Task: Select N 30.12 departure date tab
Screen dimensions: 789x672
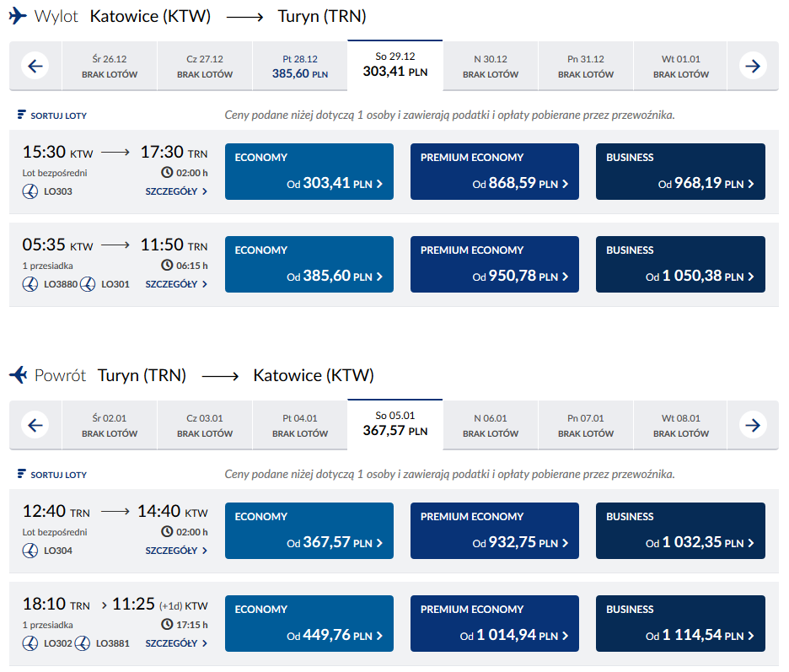Action: 491,66
